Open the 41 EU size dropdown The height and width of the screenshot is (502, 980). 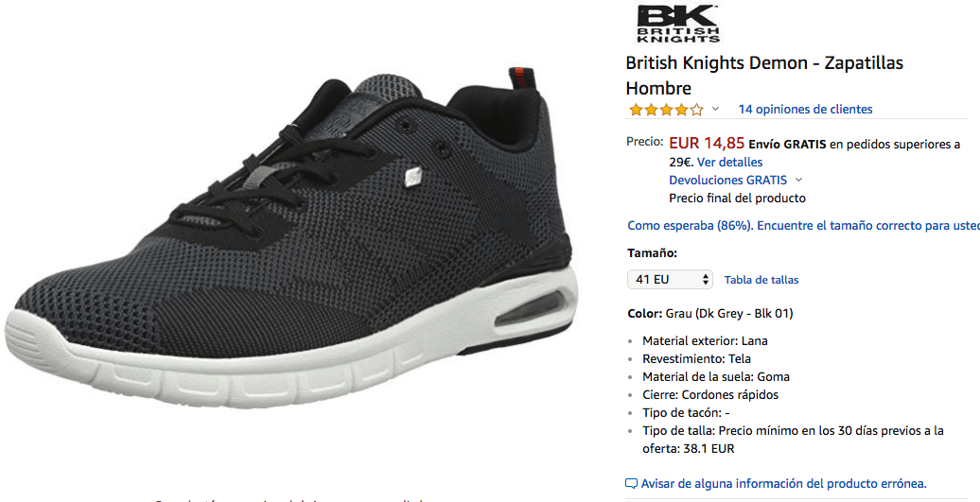point(670,279)
